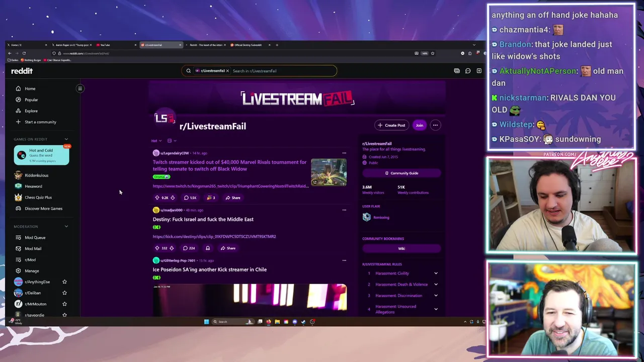644x362 pixels.
Task: Share the Destiny post
Action: (x=228, y=248)
